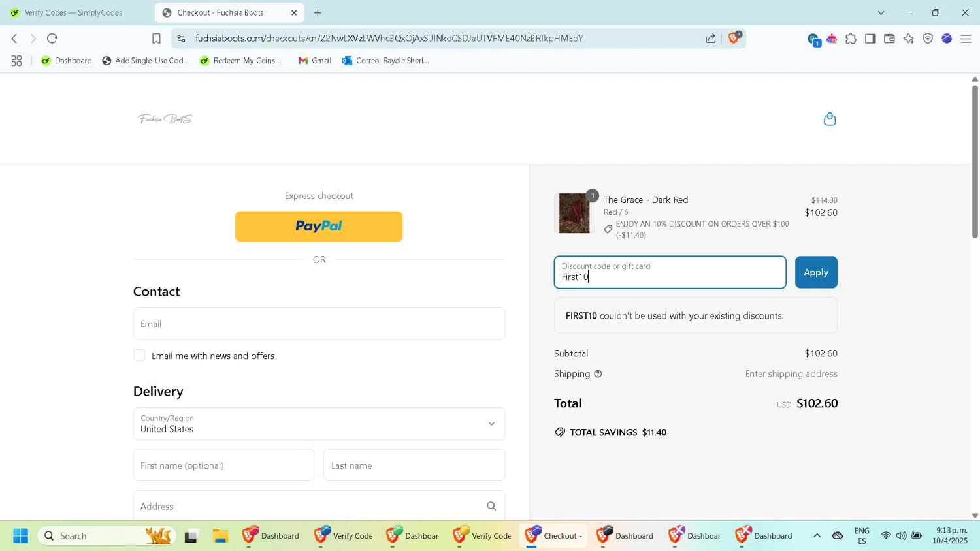
Task: Open the Leo AI sparkle icon
Action: [909, 39]
